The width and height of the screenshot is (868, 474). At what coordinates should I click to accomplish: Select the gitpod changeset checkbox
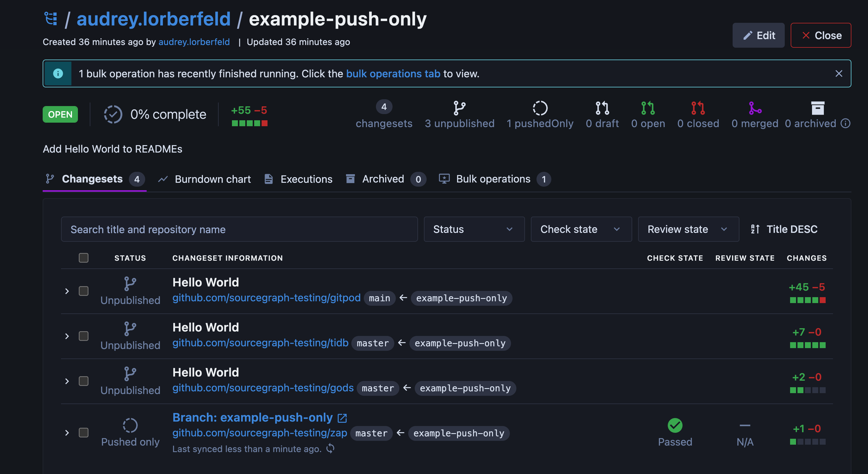tap(84, 291)
